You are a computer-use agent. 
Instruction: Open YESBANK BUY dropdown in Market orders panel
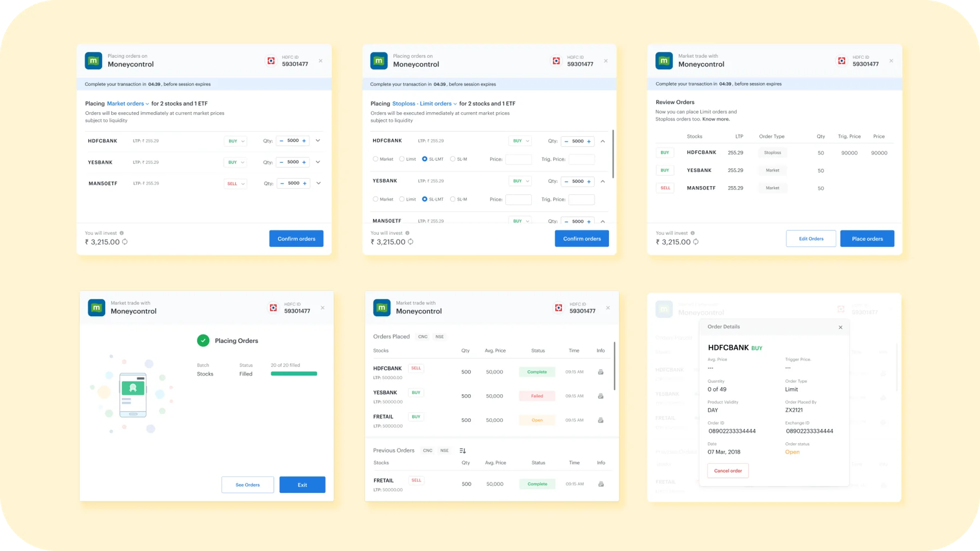pyautogui.click(x=235, y=162)
